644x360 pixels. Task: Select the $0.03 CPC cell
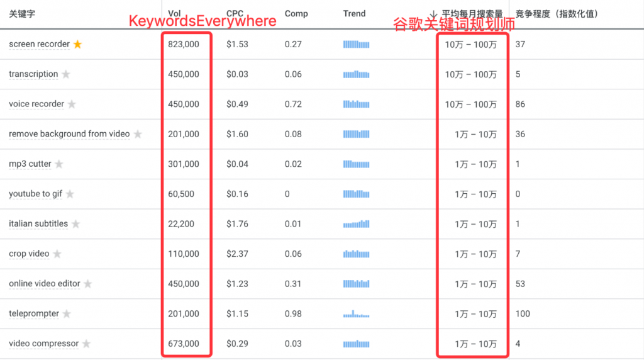[x=237, y=74]
